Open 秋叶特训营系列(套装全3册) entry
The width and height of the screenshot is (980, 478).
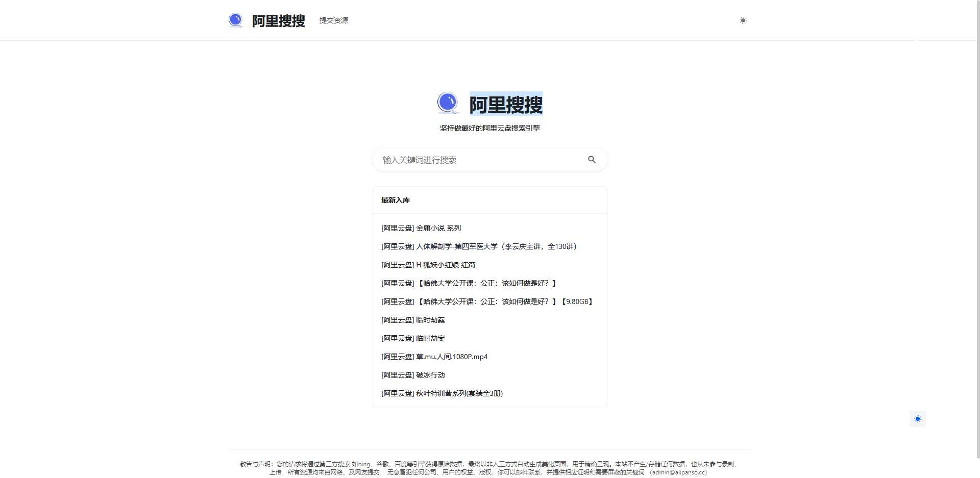[x=442, y=393]
